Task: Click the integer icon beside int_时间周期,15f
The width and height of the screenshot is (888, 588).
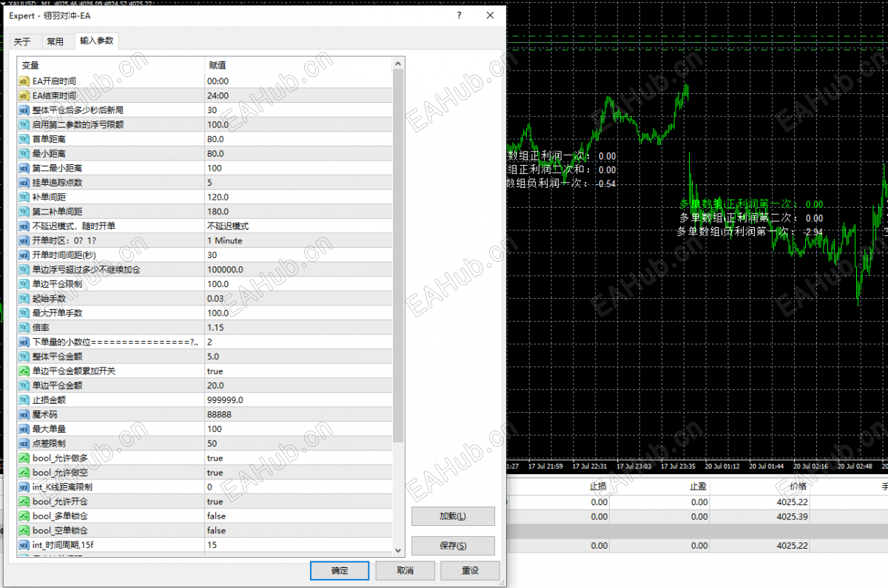Action: tap(24, 545)
